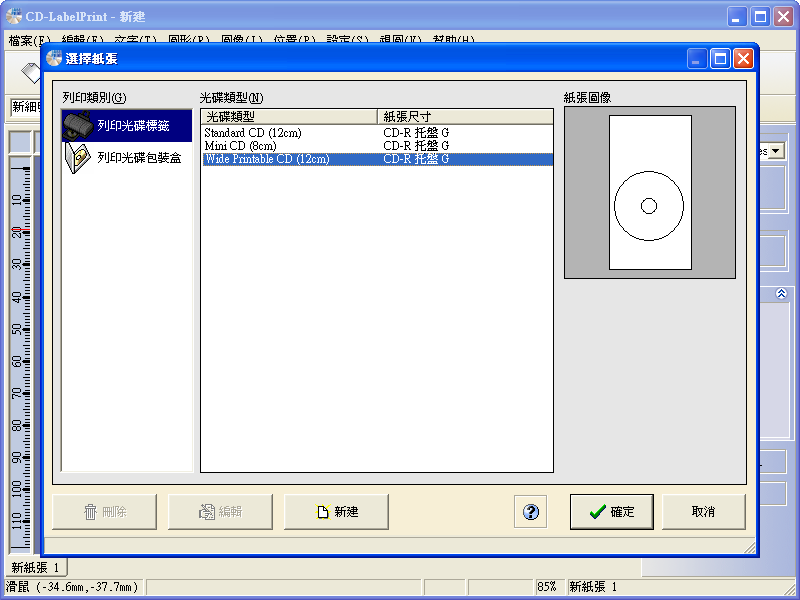Sort by the 光碟類型 column header
The height and width of the screenshot is (600, 800).
pos(288,116)
